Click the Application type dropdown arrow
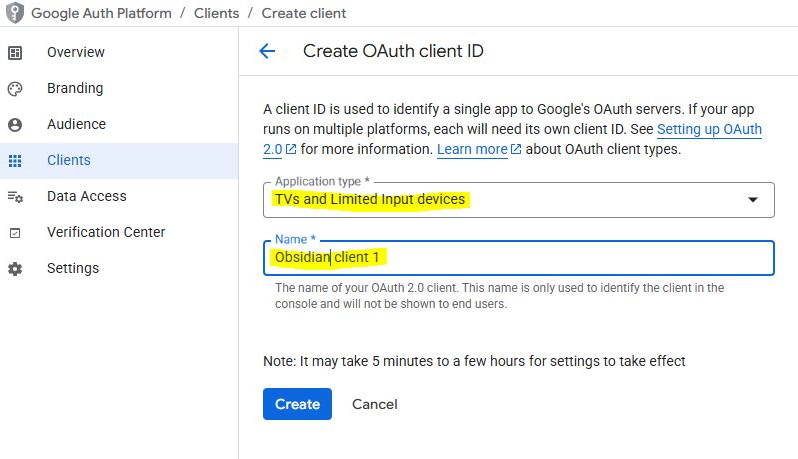Image resolution: width=798 pixels, height=459 pixels. pos(753,200)
